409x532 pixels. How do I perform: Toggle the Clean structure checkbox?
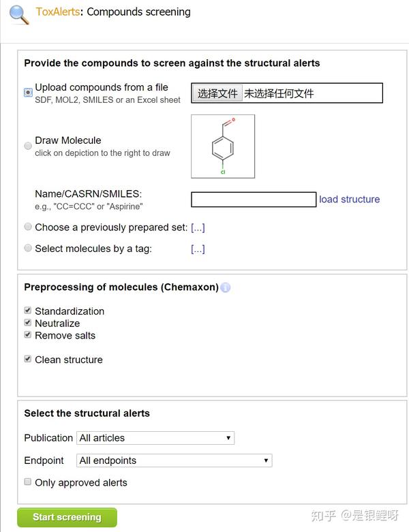28,359
